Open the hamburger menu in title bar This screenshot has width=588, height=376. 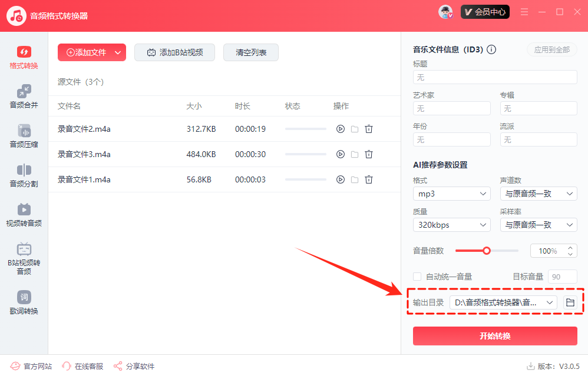tap(524, 12)
